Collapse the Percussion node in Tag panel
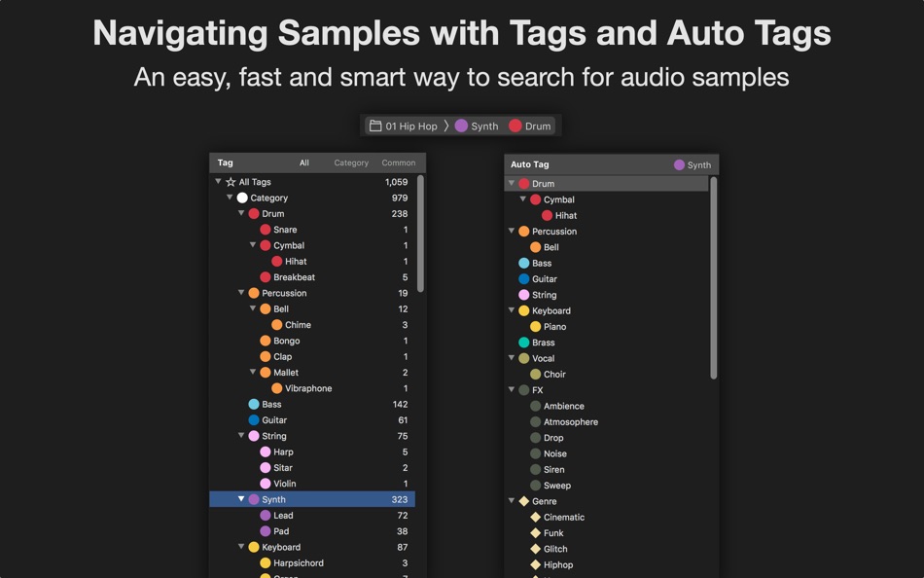Image resolution: width=924 pixels, height=578 pixels. 241,293
